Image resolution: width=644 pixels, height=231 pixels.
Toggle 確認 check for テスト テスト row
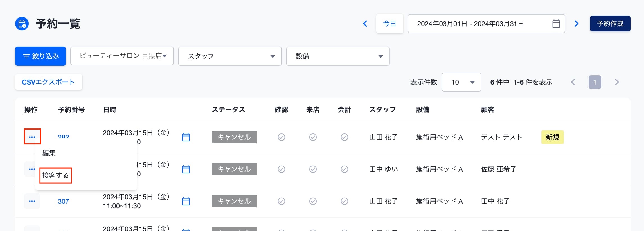coord(282,137)
